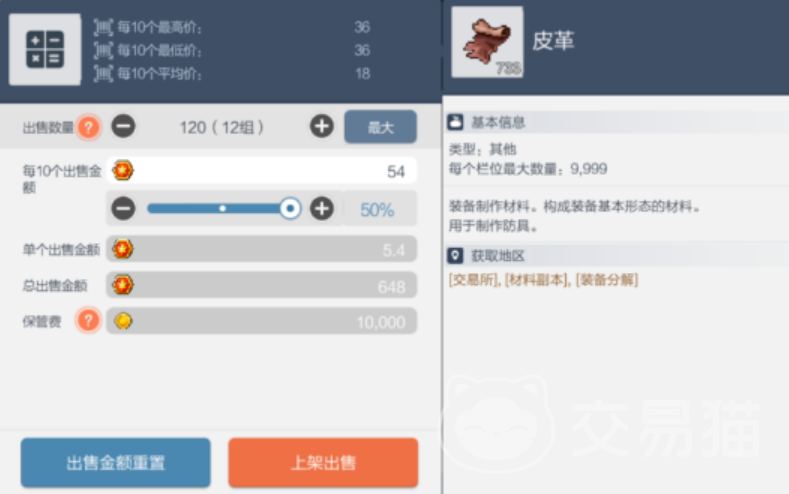Open the price calculator icon
789x494 pixels.
45,49
